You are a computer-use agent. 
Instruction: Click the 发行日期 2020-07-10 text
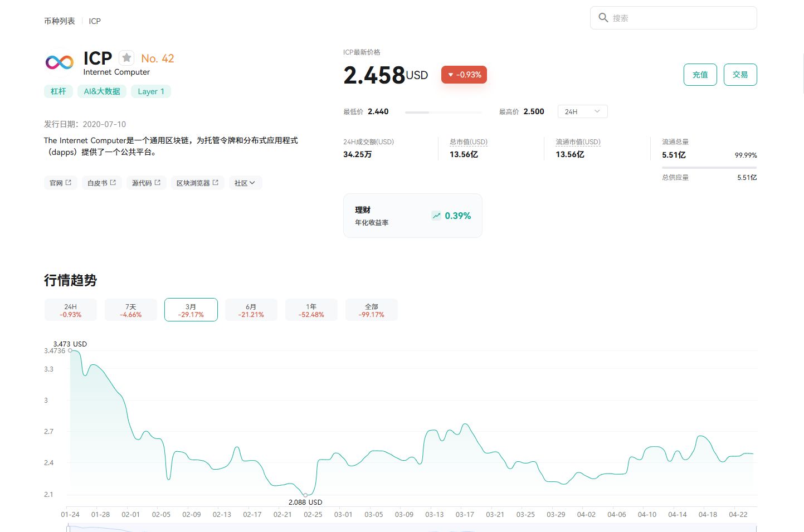click(85, 124)
